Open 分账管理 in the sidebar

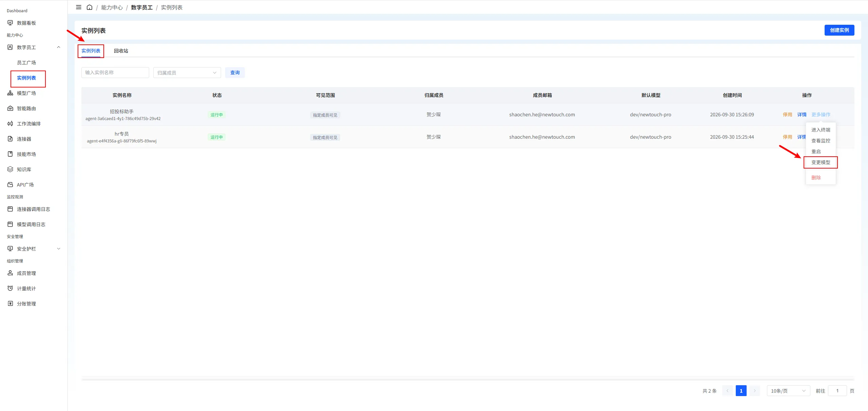[26, 304]
